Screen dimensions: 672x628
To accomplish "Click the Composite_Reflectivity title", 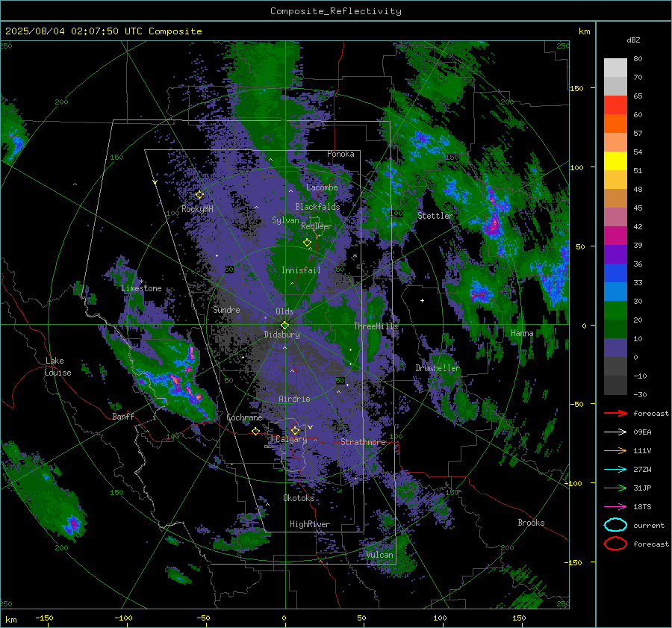I will [x=336, y=11].
